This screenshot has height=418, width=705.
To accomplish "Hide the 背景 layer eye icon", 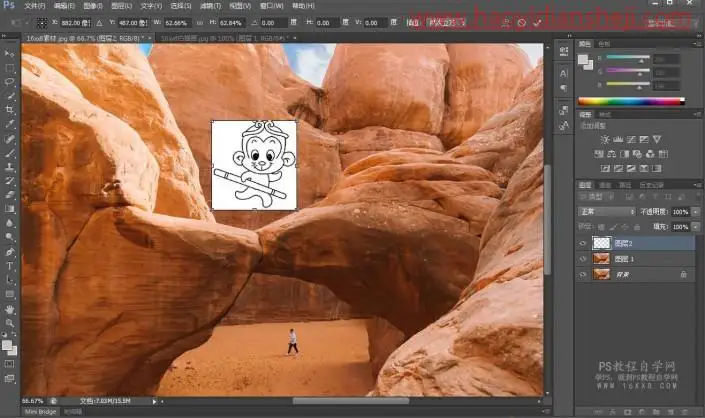I will pyautogui.click(x=583, y=274).
